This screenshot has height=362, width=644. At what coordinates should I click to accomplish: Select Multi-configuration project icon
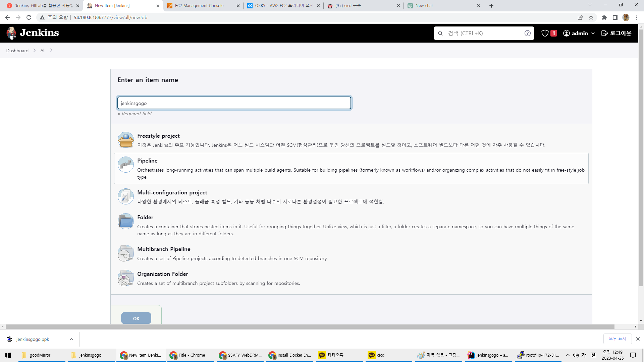click(x=126, y=196)
